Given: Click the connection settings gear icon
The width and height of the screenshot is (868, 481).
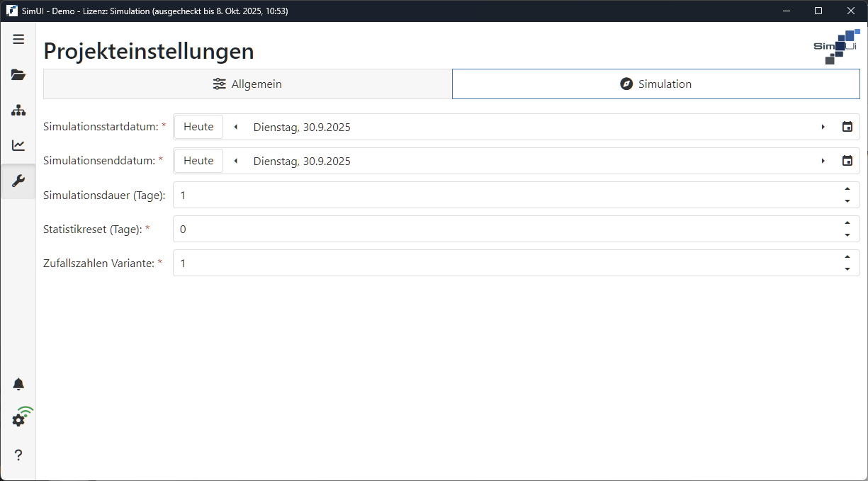Looking at the screenshot, I should tap(18, 418).
